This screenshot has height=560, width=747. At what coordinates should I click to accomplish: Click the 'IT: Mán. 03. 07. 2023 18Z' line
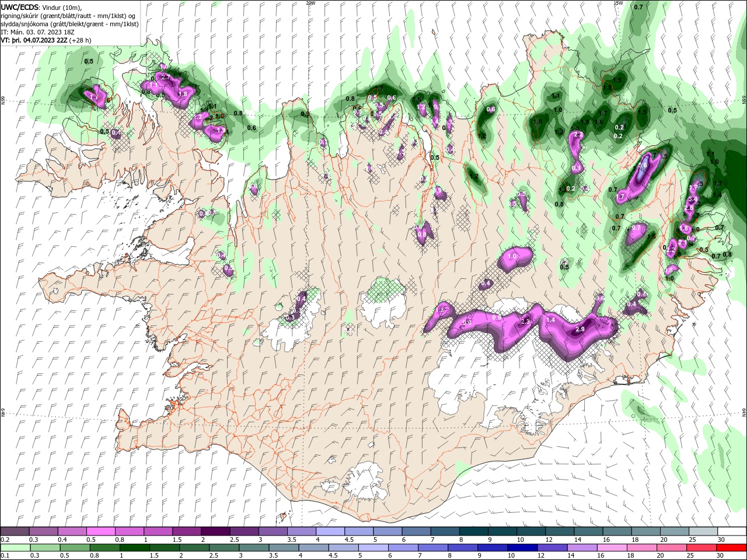pyautogui.click(x=38, y=32)
